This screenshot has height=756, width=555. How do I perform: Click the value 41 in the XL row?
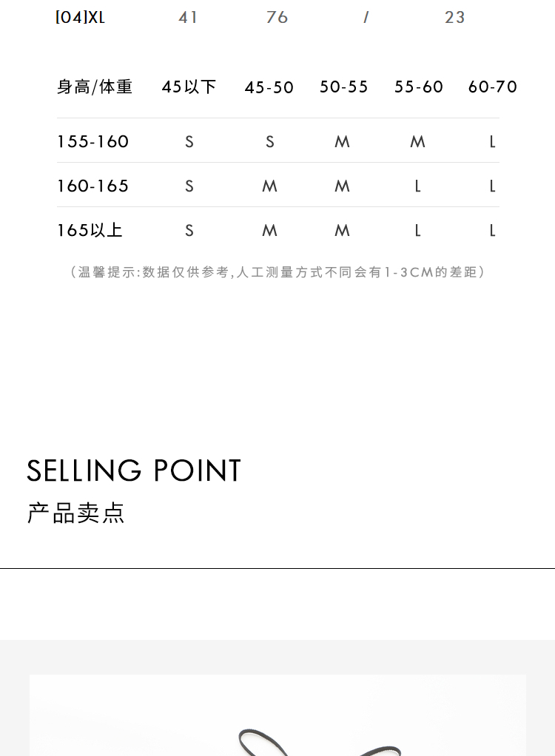[x=188, y=17]
